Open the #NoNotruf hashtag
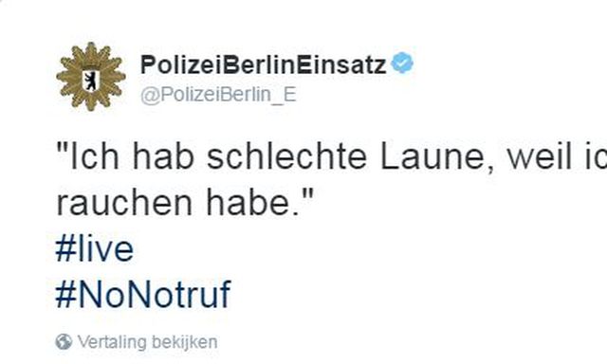This screenshot has width=607, height=364. [143, 295]
